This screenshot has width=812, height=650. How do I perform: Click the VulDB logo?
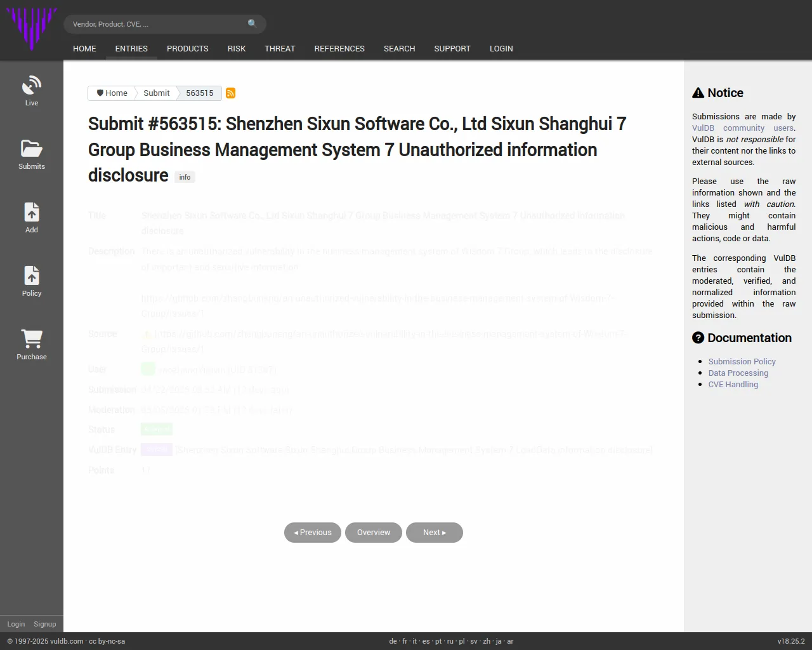point(32,29)
